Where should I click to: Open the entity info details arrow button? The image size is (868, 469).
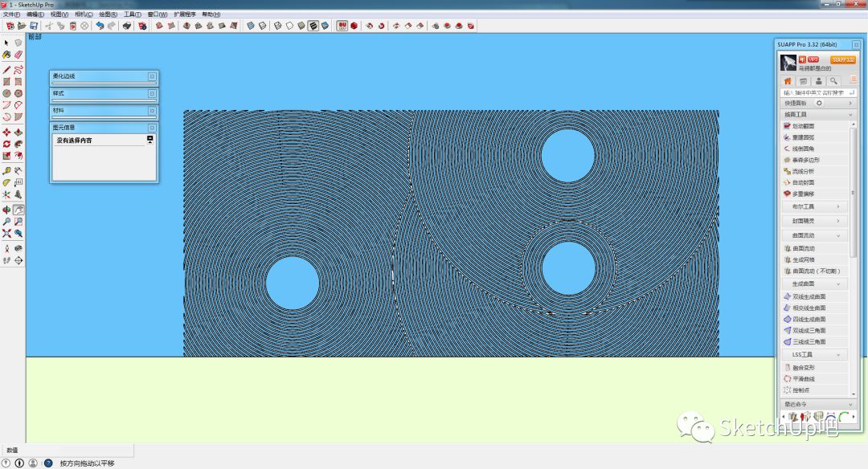(x=150, y=140)
